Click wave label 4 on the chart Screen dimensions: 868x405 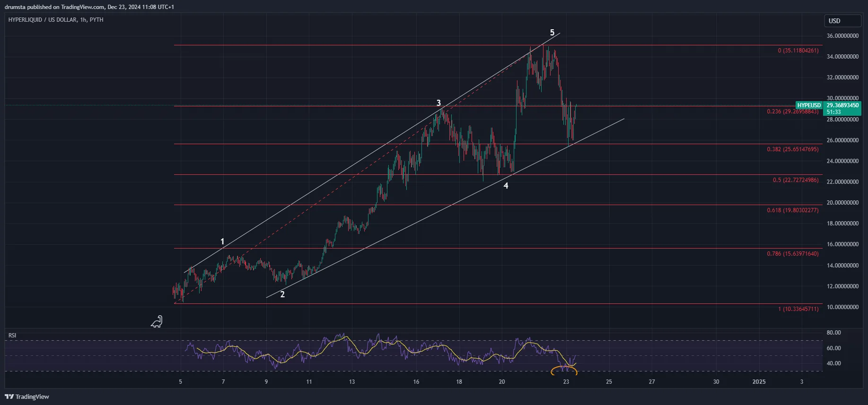pyautogui.click(x=506, y=186)
